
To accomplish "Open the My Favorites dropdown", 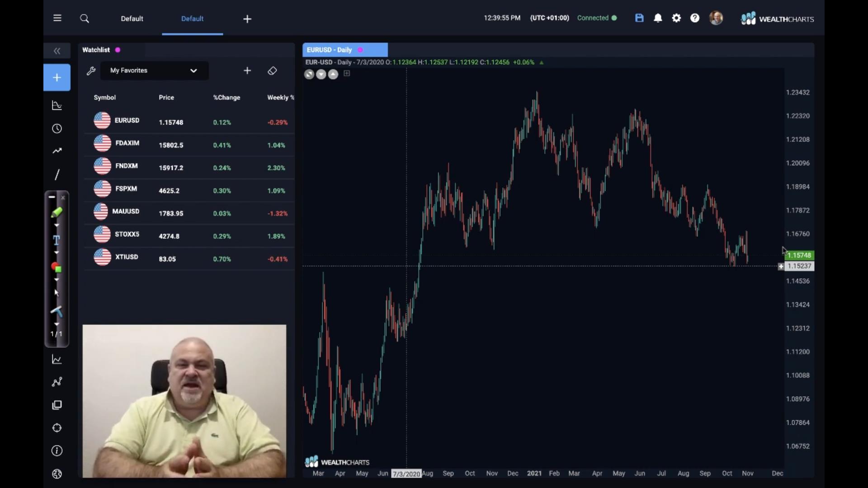I will 154,70.
